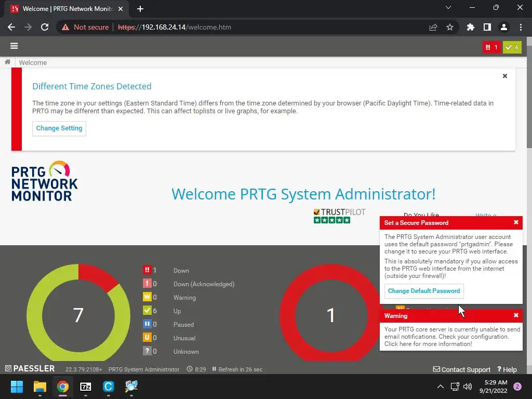Click the version number 22.3.79.2108+
This screenshot has width=532, height=399.
84,369
